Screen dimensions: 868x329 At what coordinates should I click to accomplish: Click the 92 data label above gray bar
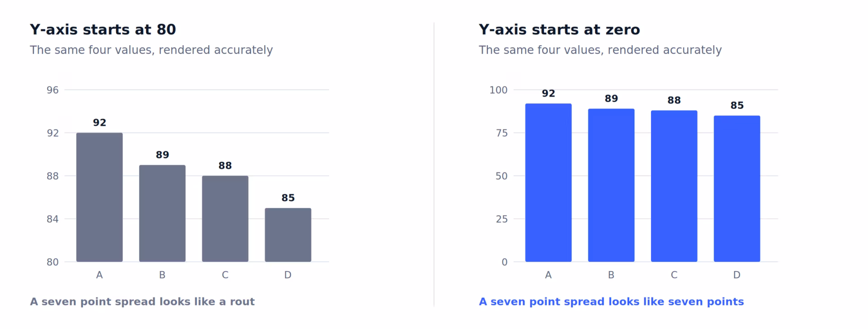click(x=99, y=122)
